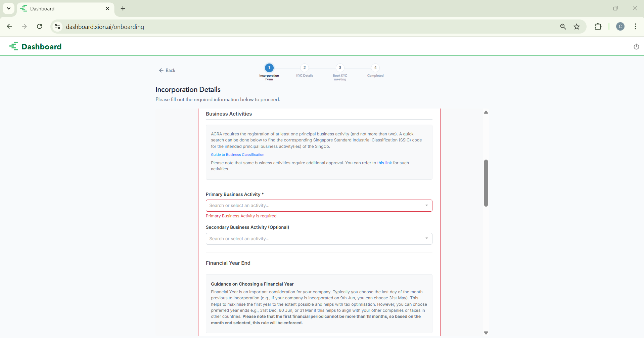View site information icon in address bar

[57, 27]
